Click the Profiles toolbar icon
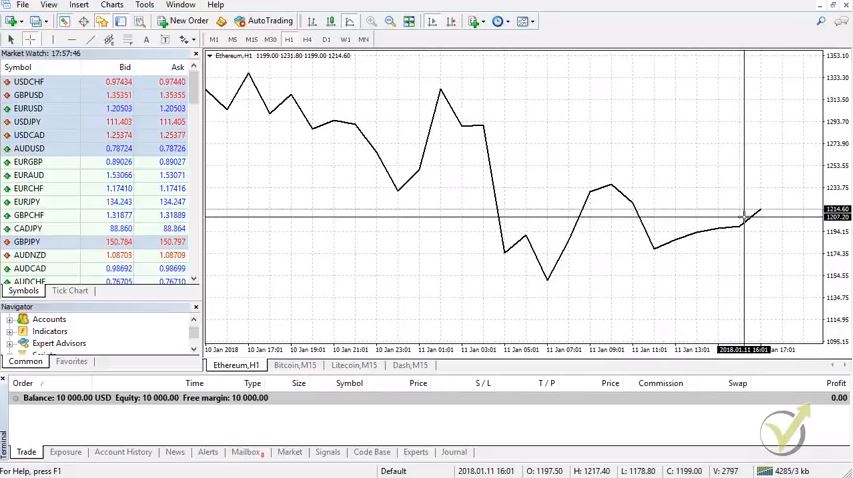Image resolution: width=853 pixels, height=478 pixels. click(35, 21)
